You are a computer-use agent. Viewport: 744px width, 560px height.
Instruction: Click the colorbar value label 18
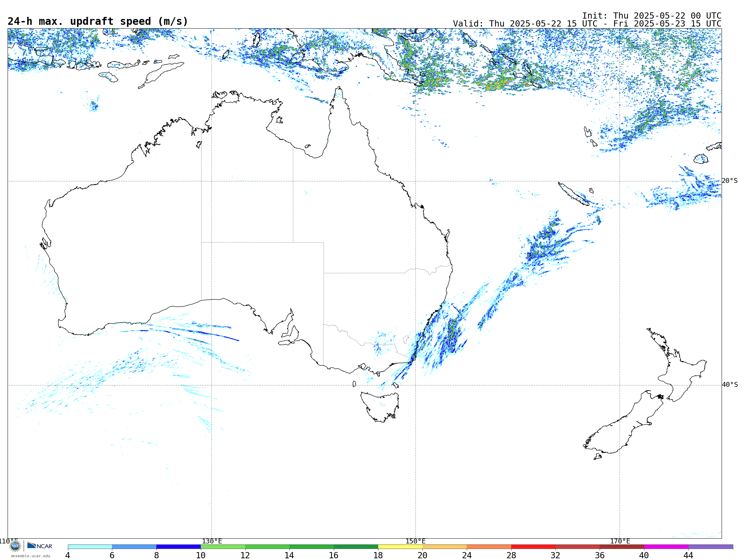coord(378,556)
